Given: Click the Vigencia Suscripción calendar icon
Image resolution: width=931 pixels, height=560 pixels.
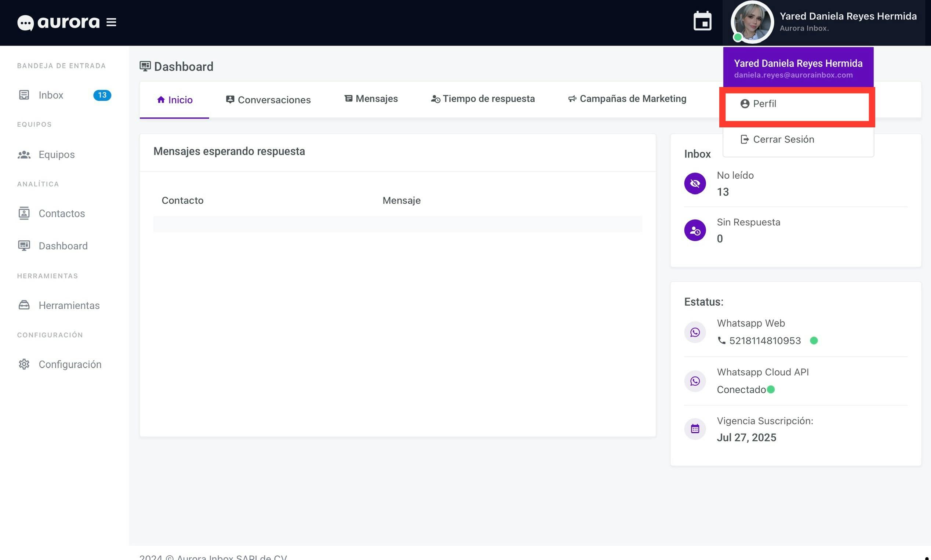Looking at the screenshot, I should pos(695,429).
